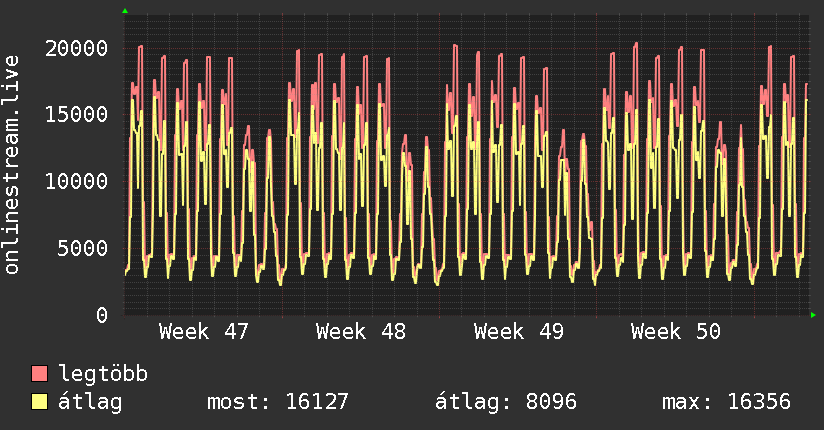Click the 10000 y-axis value

click(x=76, y=182)
